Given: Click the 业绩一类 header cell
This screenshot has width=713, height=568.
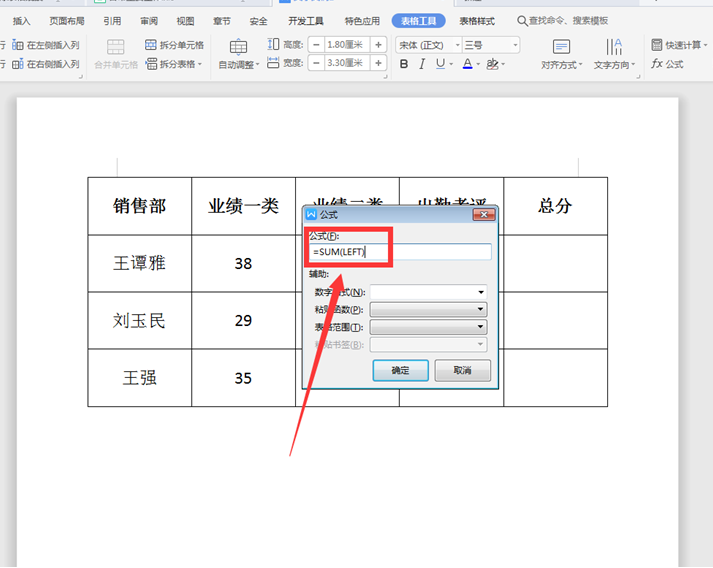Looking at the screenshot, I should (243, 206).
